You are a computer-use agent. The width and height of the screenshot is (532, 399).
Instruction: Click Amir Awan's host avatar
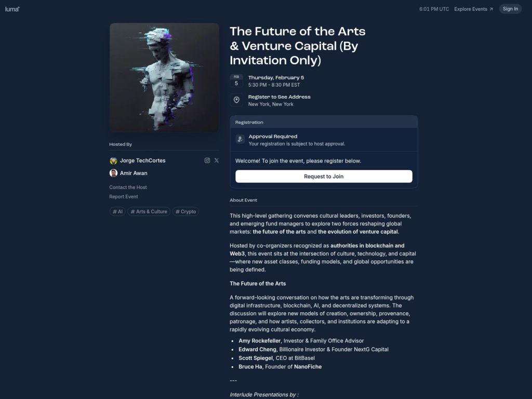pos(113,173)
